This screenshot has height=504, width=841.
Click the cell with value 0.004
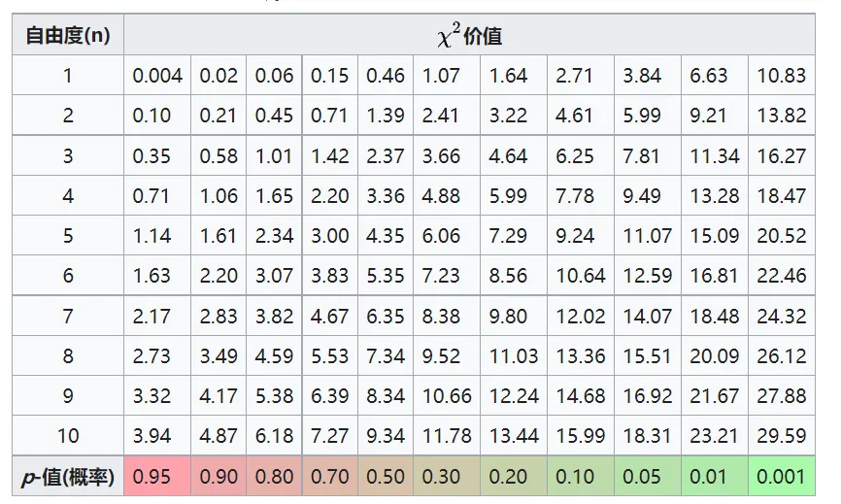tap(157, 76)
